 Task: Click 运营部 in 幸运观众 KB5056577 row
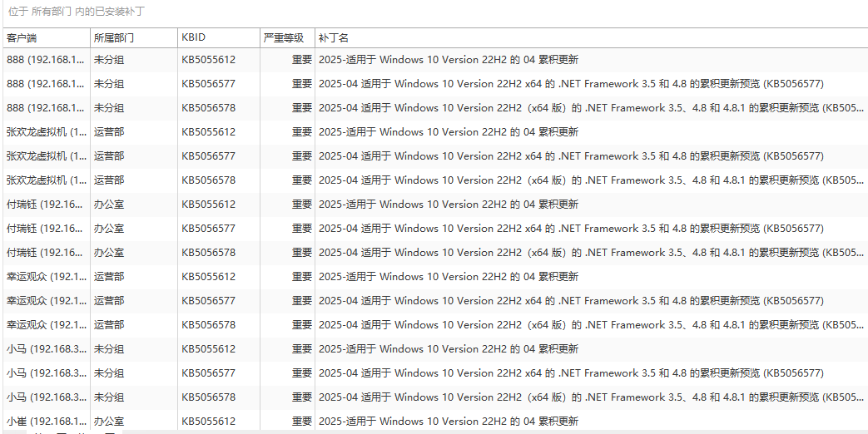pyautogui.click(x=108, y=301)
